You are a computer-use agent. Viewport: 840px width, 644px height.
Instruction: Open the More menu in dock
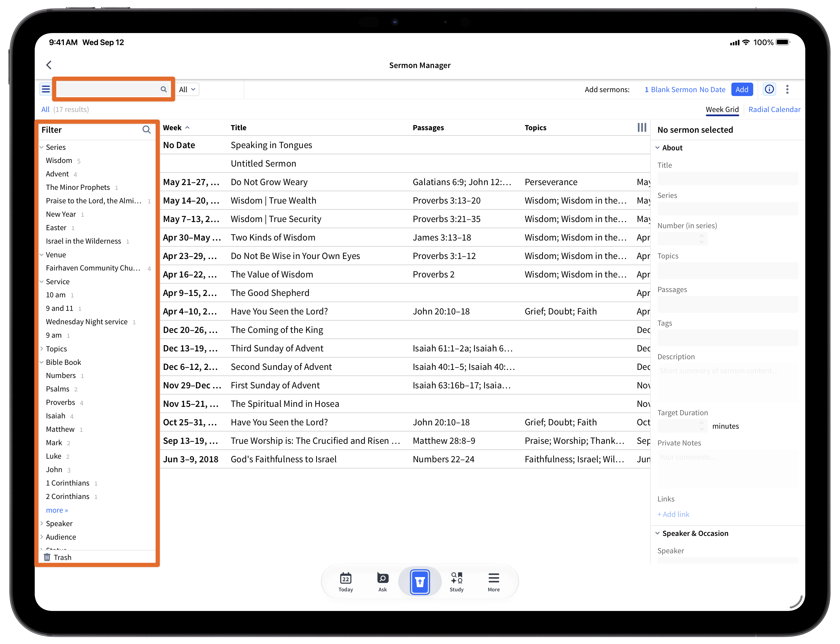(x=493, y=581)
